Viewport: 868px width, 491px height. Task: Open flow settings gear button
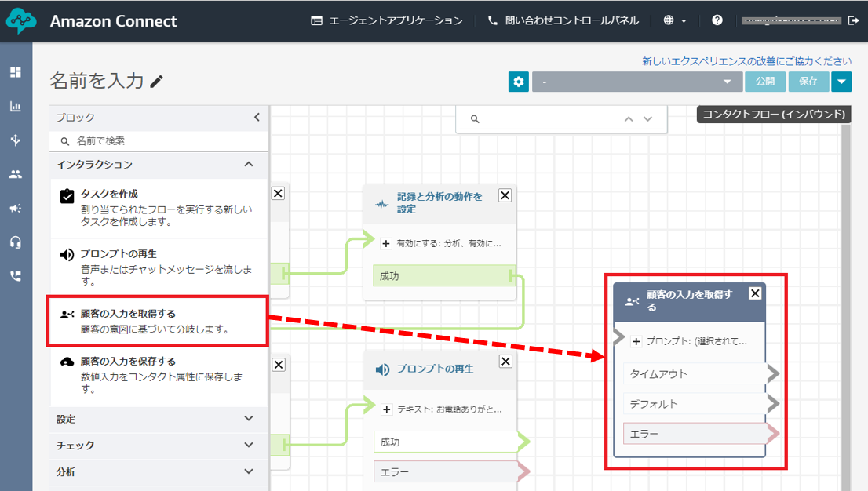(519, 82)
